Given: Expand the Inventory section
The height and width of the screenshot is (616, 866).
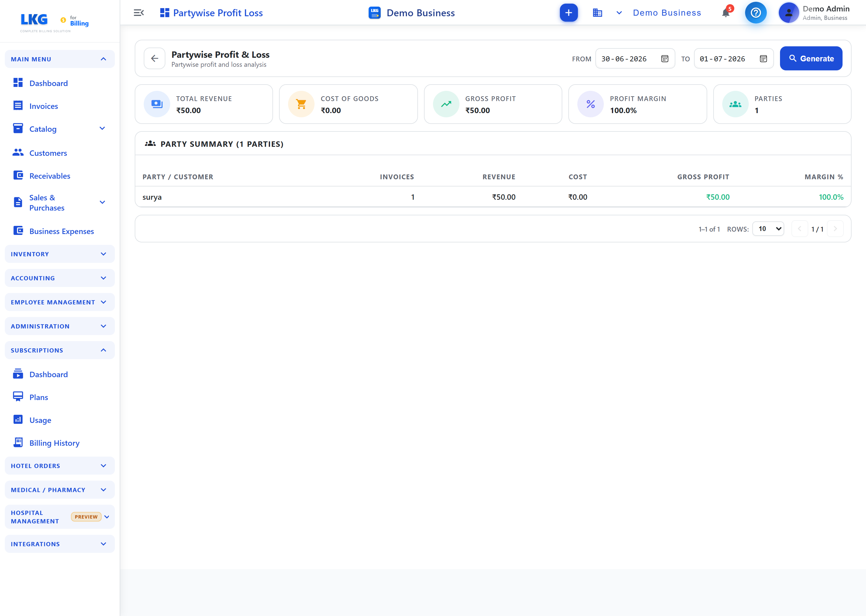Looking at the screenshot, I should [60, 254].
